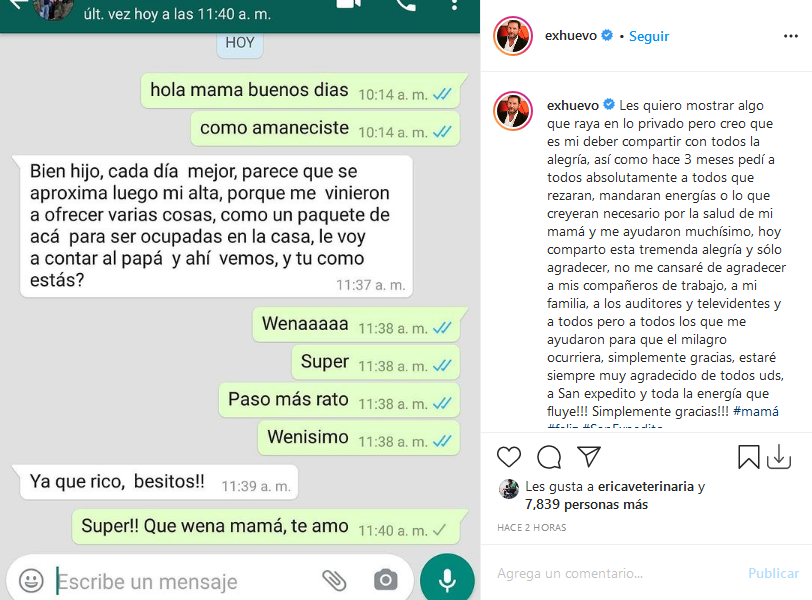
Task: View the 7,839 personas más likes list
Action: coord(586,504)
